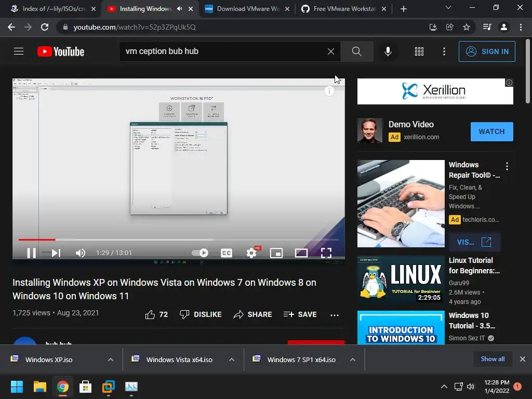Start voice search with microphone icon
This screenshot has width=532, height=399.
pyautogui.click(x=388, y=51)
